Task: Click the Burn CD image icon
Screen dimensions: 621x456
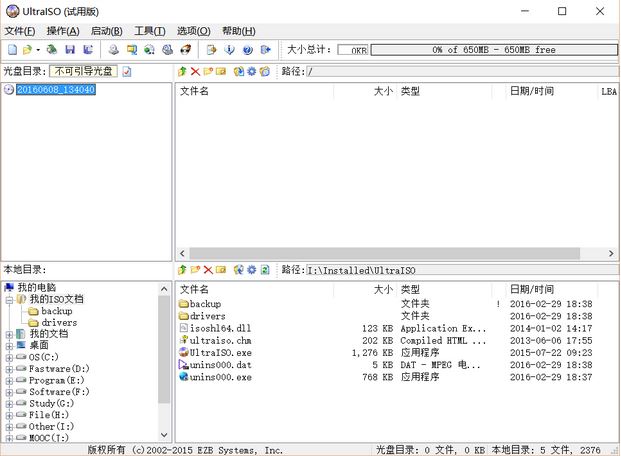Action: click(x=185, y=50)
